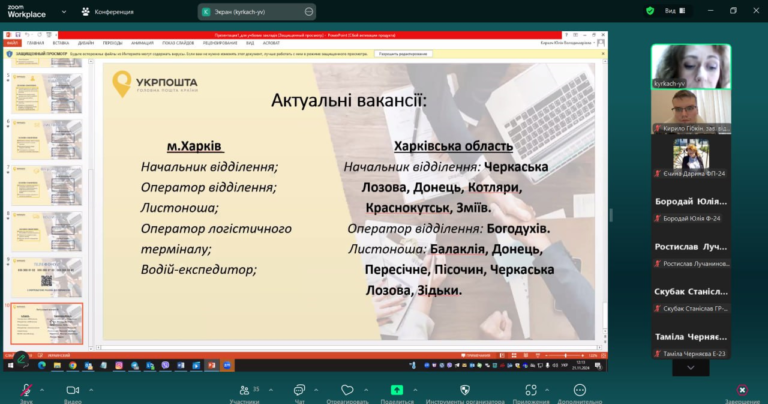Screen dimensions: 768x404
Task: Click the Zoom annotation pencil icon
Action: [x=21, y=360]
